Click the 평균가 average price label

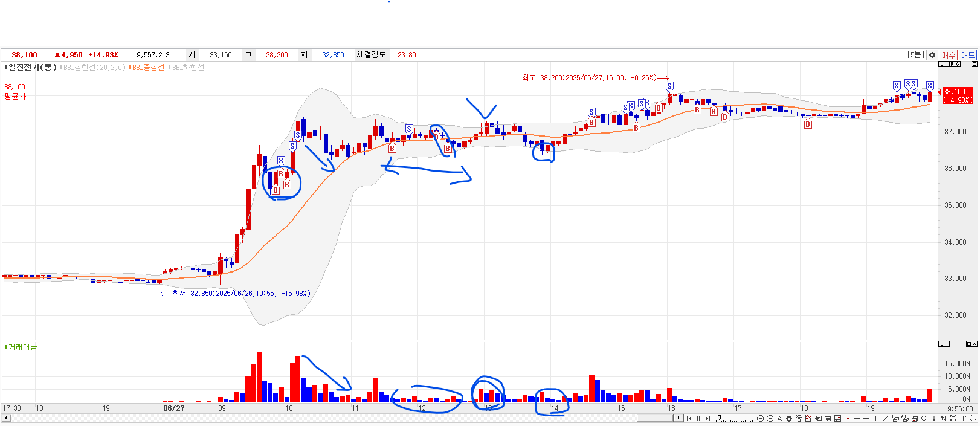(x=15, y=96)
